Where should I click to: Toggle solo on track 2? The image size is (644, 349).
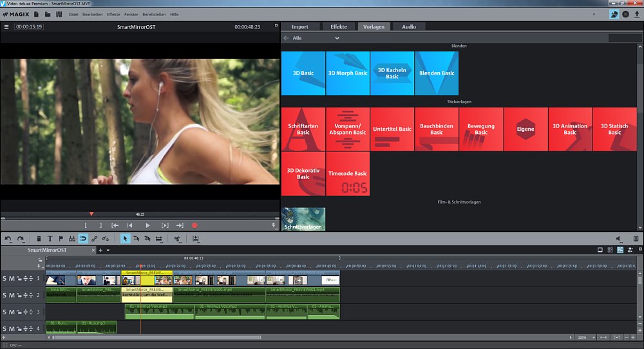(5, 295)
